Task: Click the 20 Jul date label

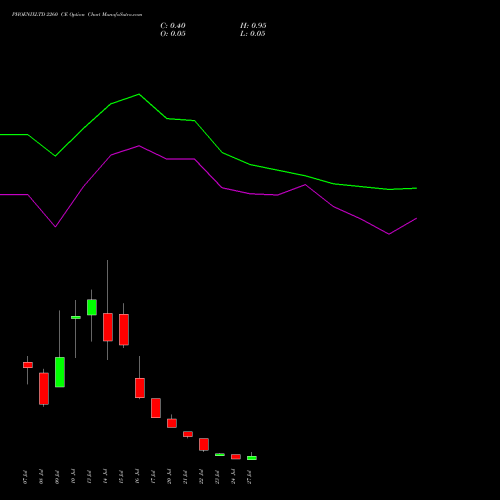Action: 169,477
